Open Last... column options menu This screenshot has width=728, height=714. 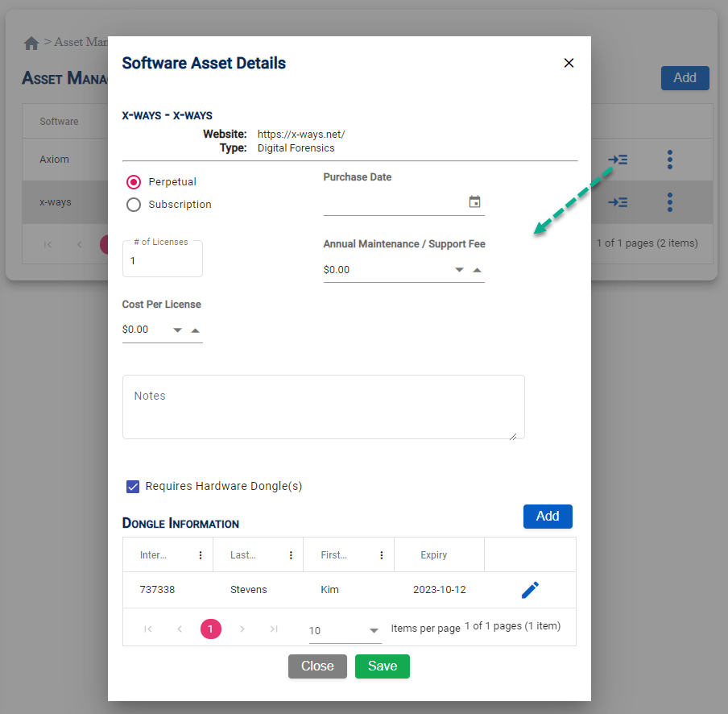[291, 555]
